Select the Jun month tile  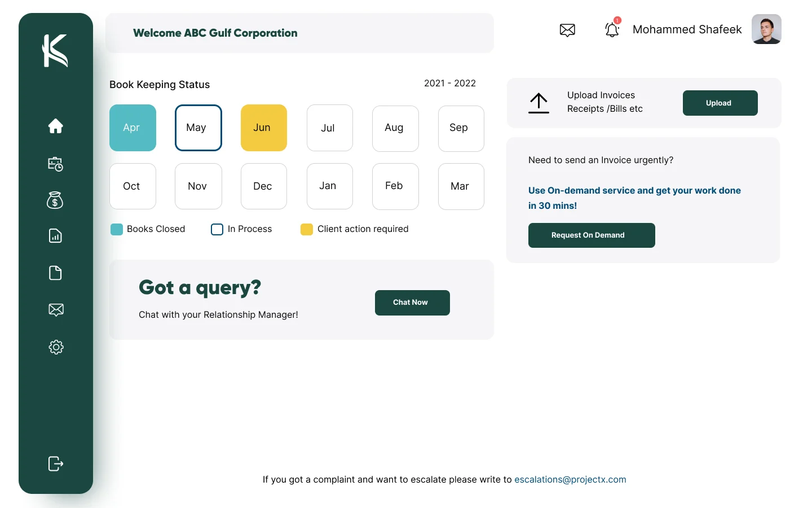click(264, 128)
